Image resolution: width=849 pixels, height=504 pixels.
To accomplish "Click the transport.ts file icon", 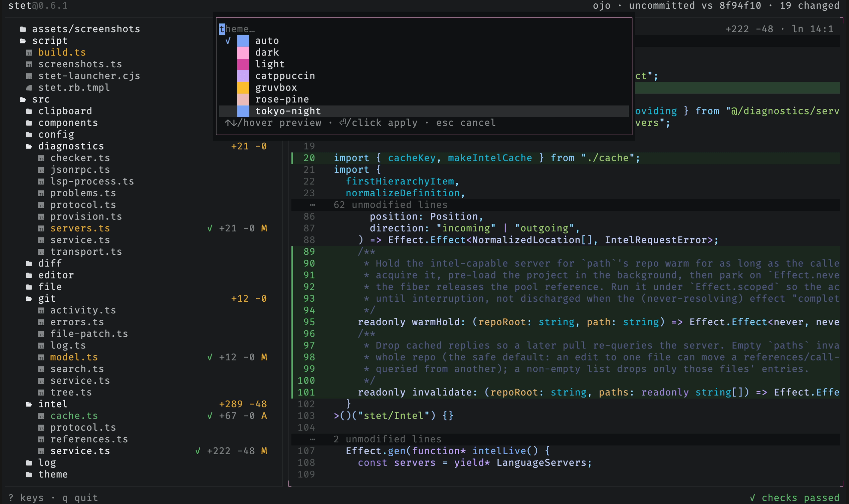I will [41, 252].
